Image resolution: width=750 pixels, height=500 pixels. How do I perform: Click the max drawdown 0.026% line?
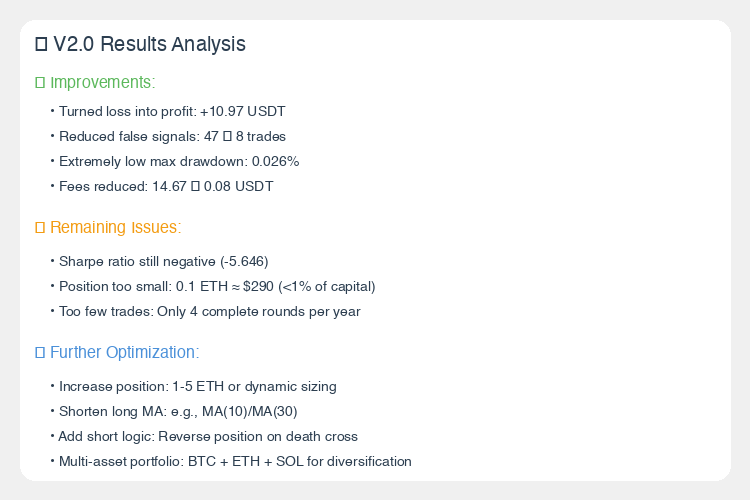(179, 161)
